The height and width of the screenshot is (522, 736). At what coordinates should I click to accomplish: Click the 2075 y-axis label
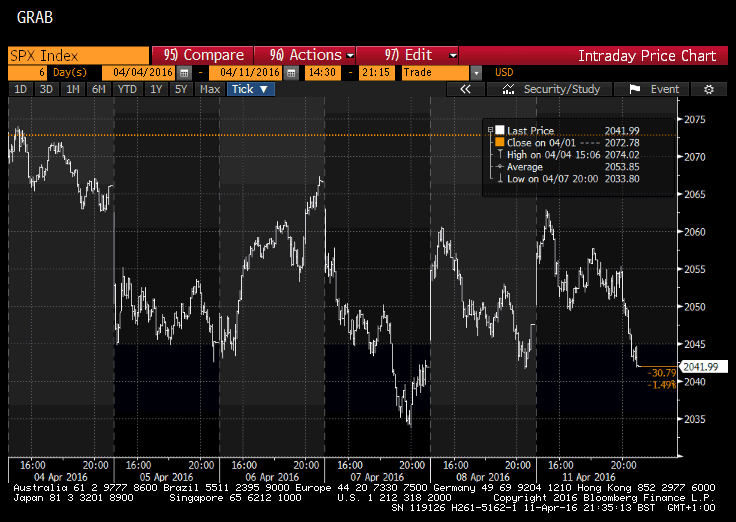click(x=694, y=120)
